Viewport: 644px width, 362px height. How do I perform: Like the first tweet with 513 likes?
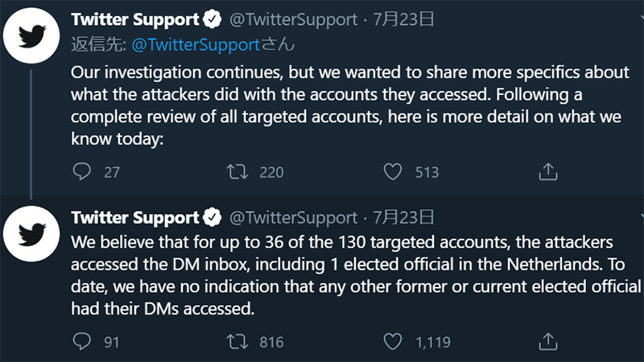(392, 171)
